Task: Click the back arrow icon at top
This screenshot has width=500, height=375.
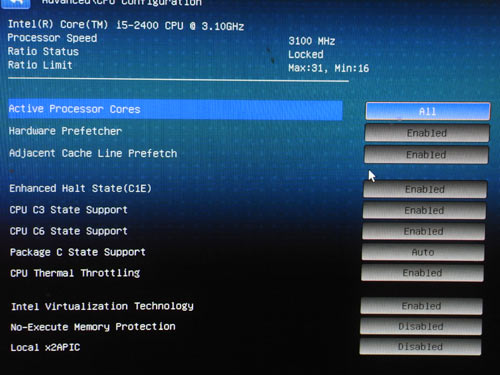Action: (x=16, y=3)
